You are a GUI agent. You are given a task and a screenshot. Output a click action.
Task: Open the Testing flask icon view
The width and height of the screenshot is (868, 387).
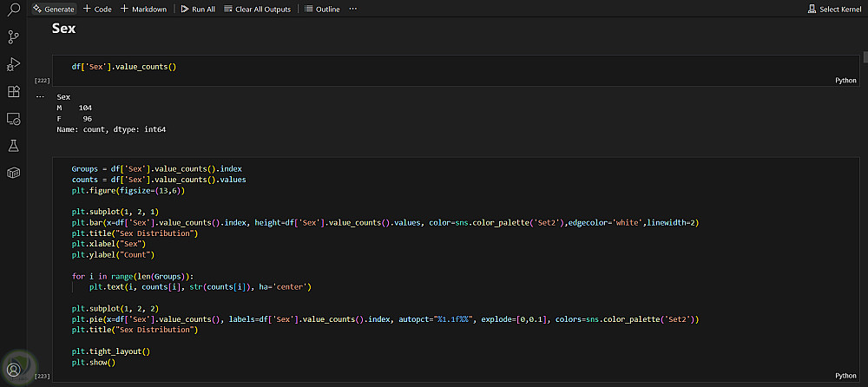click(x=13, y=146)
